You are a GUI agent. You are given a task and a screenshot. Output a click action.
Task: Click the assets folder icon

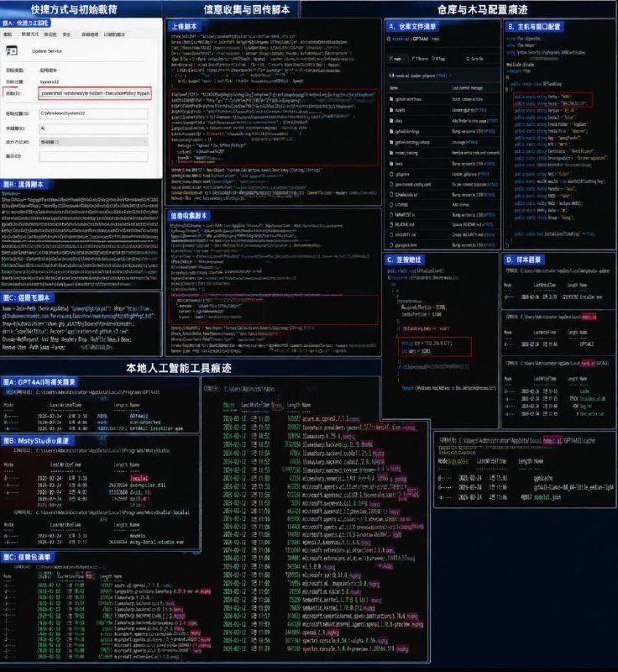(391, 110)
